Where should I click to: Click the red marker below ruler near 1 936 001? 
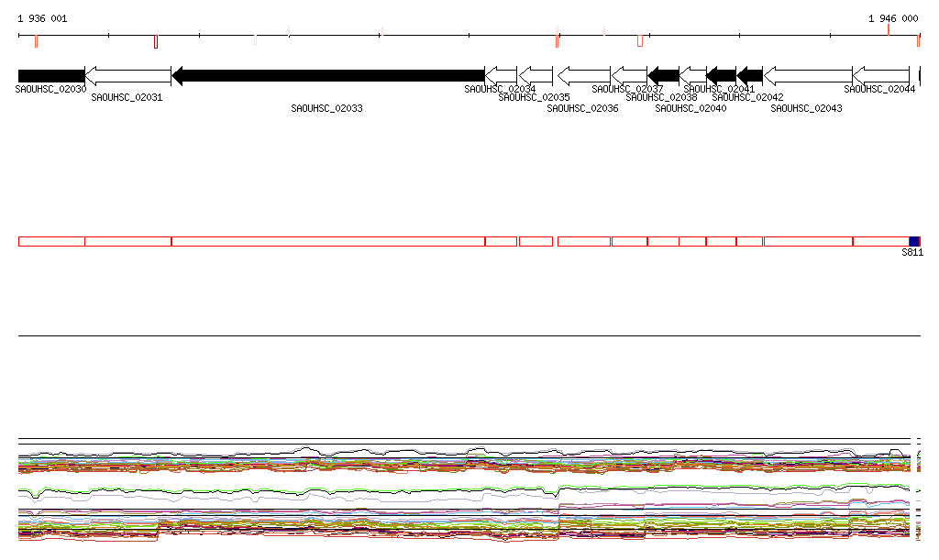[37, 41]
